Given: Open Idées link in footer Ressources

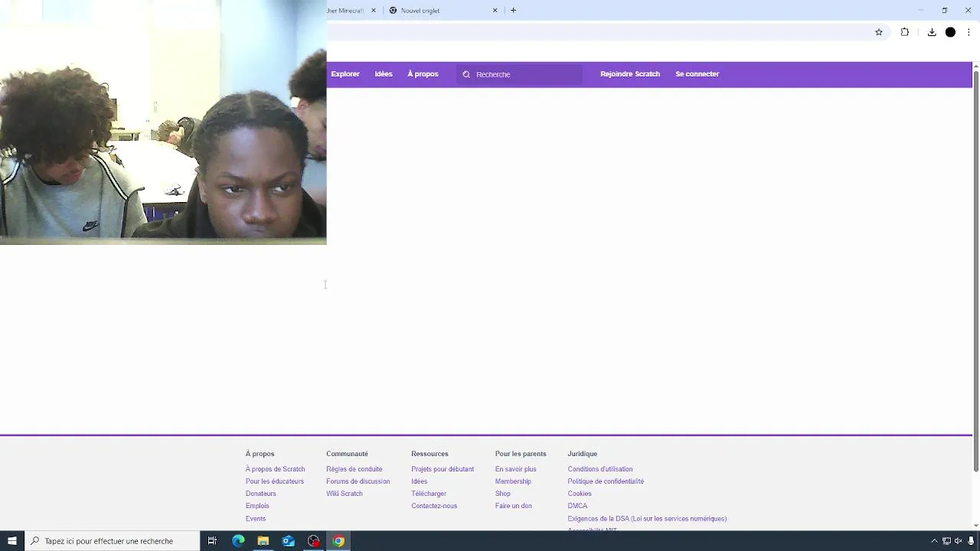Looking at the screenshot, I should click(x=419, y=481).
